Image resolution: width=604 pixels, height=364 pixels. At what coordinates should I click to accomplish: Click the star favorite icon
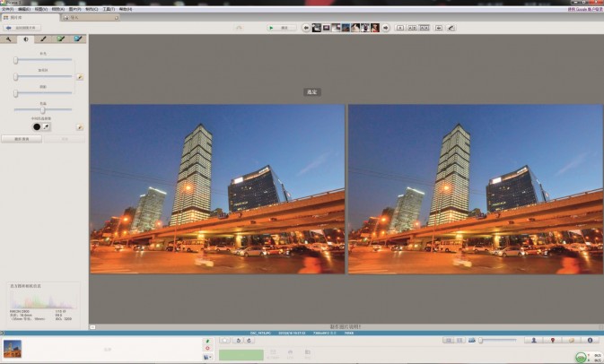(x=224, y=340)
